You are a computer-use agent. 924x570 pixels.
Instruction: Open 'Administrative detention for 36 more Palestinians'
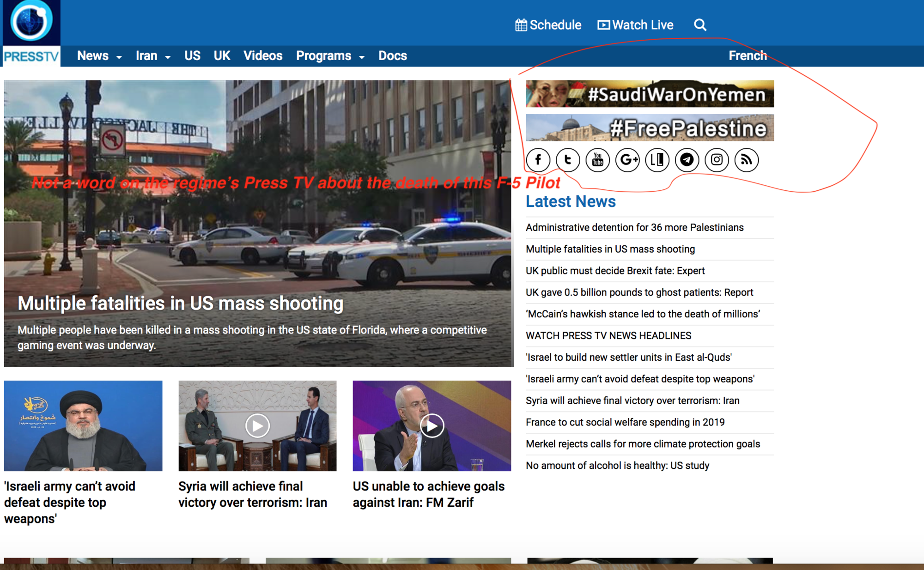634,228
